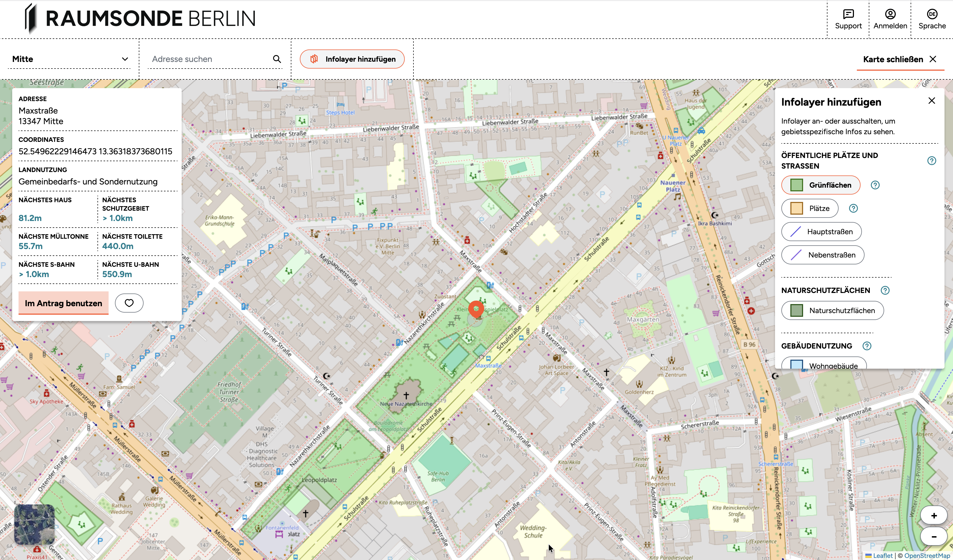Zoom in the map with plus
The height and width of the screenshot is (560, 953).
click(x=933, y=516)
